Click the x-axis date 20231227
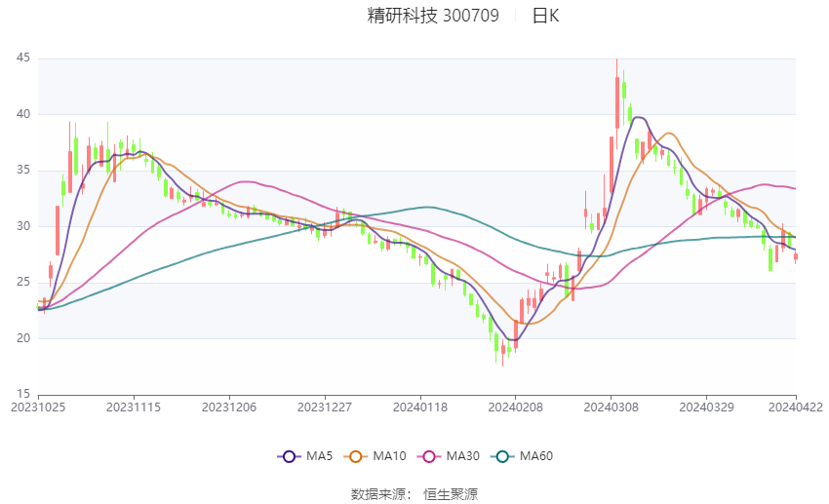 pos(325,407)
